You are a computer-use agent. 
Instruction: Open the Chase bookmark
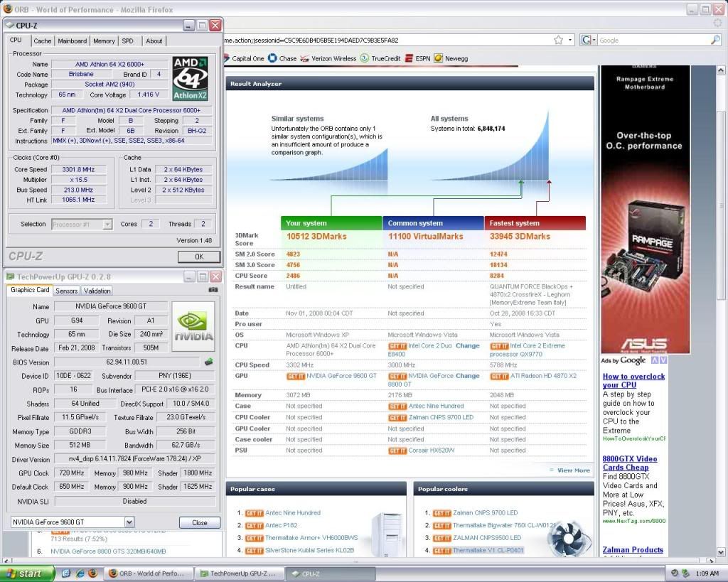pos(282,58)
